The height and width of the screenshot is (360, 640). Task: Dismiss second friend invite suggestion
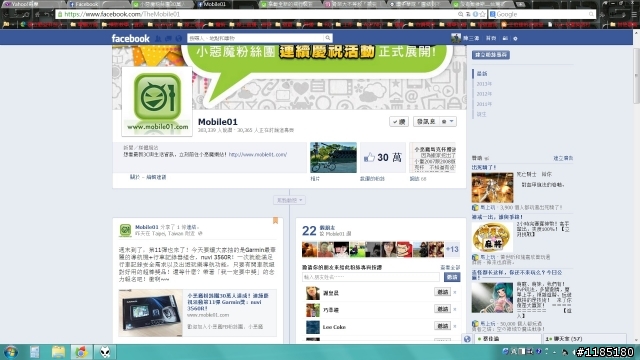click(x=455, y=309)
